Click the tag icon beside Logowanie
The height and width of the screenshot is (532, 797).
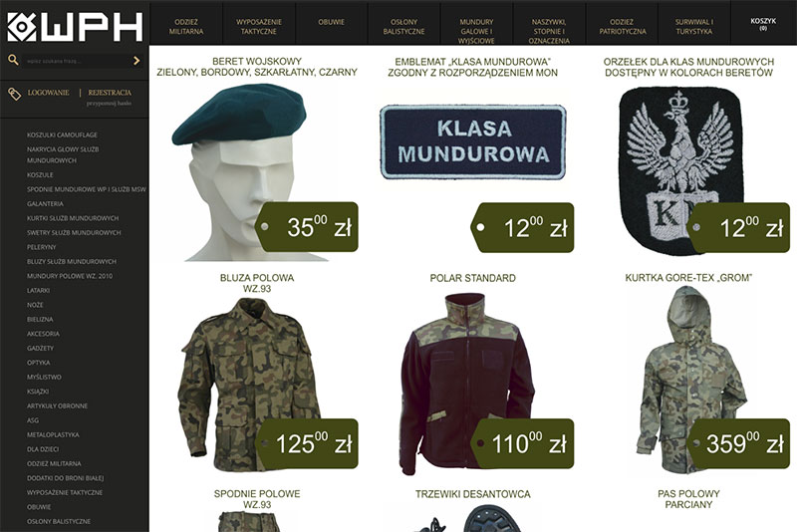pyautogui.click(x=14, y=94)
